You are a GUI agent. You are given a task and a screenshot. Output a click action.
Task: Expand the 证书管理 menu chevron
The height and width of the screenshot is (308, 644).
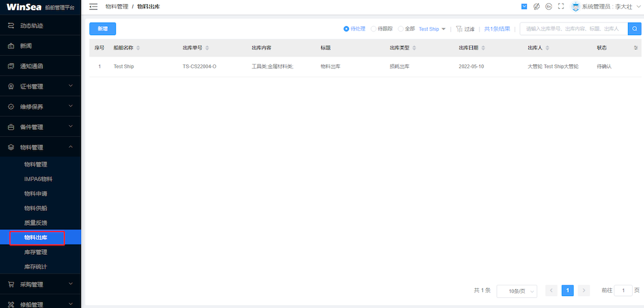pyautogui.click(x=70, y=86)
